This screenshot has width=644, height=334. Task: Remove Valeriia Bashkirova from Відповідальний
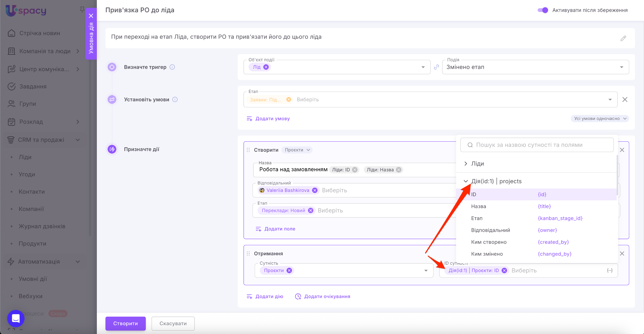click(x=314, y=190)
